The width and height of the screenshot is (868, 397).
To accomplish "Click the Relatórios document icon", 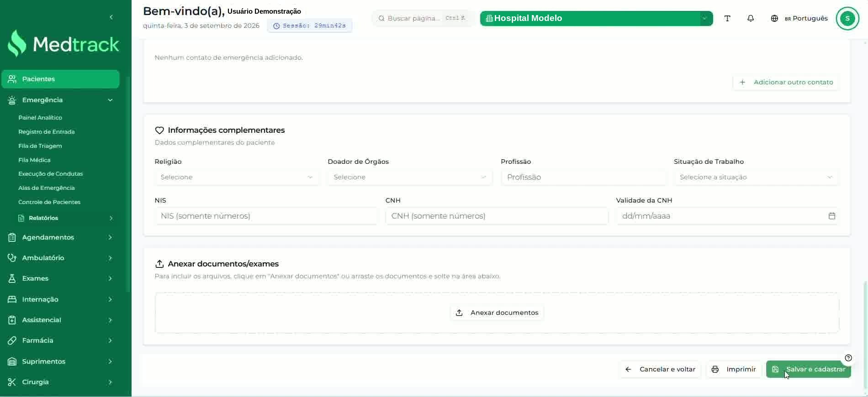I will tap(21, 218).
